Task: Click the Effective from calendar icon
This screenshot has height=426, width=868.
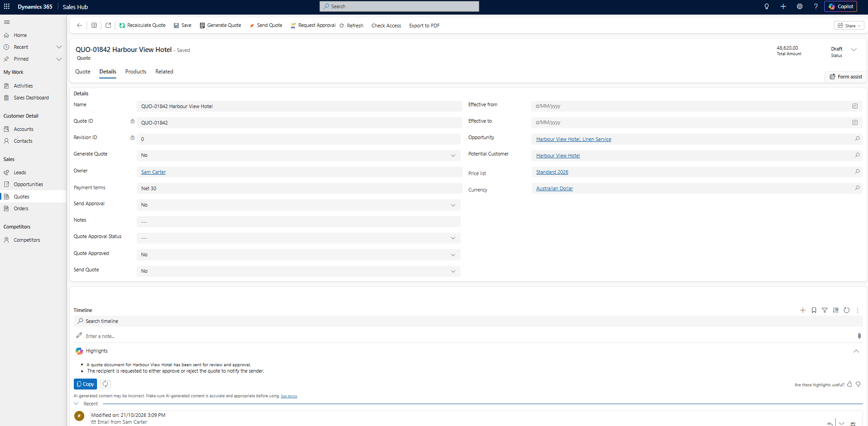Action: [x=855, y=106]
